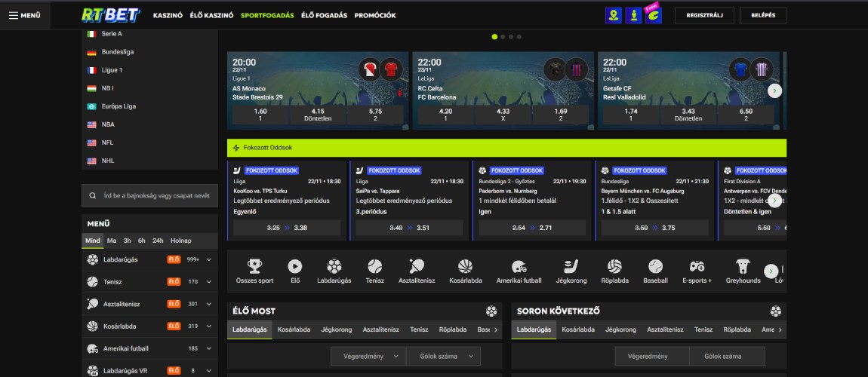Show more sport tabs in ÉLŐ MOST
868x377 pixels.
[495, 330]
